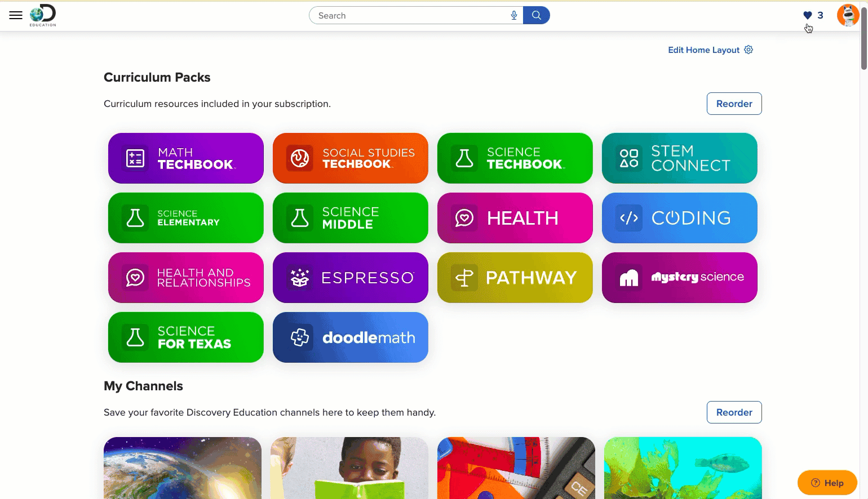868x499 pixels.
Task: Click the favorites count 3
Action: (821, 16)
